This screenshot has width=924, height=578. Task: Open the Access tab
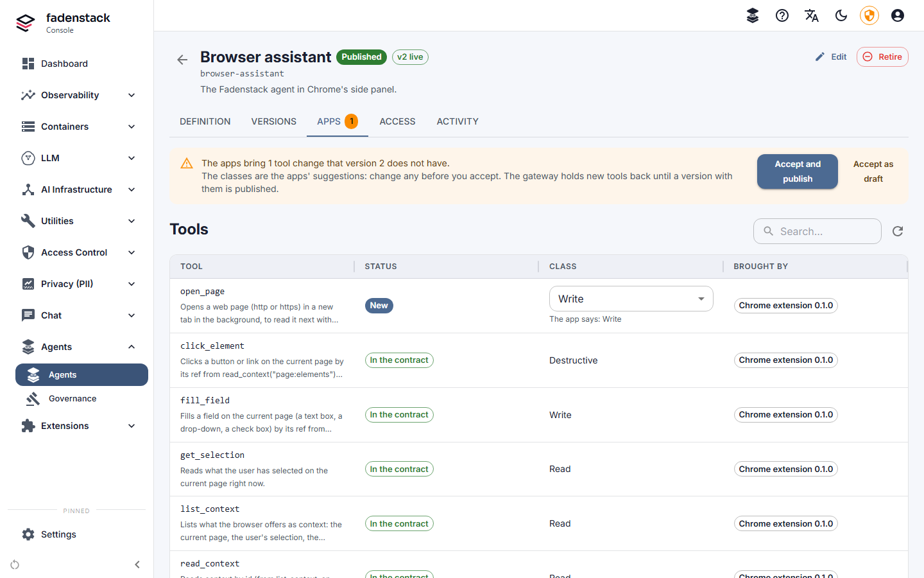tap(398, 121)
